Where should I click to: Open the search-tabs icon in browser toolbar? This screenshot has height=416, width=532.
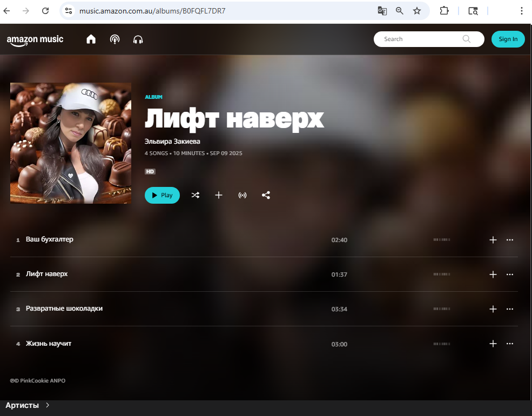click(473, 11)
